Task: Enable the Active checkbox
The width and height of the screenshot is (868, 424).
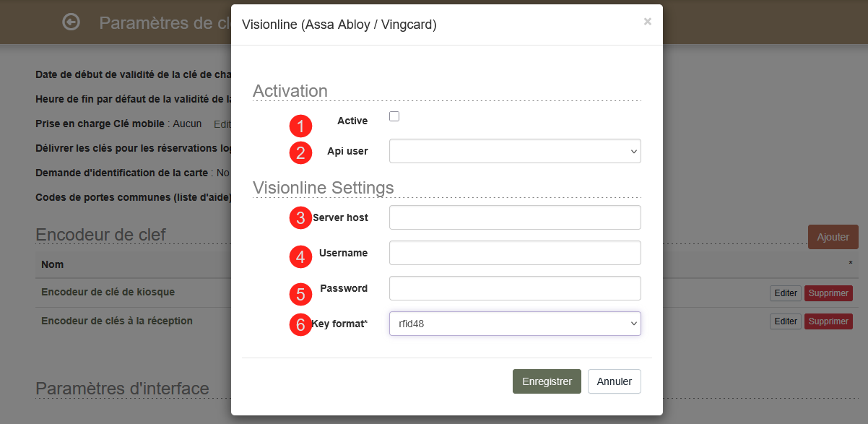Action: coord(394,116)
